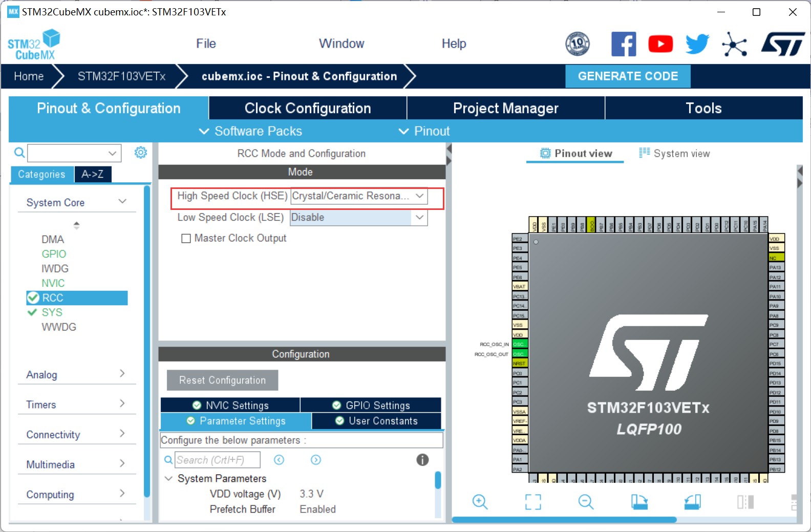Focus the Search (Crtl+F) parameter field
Viewport: 811px width, 532px height.
click(x=218, y=460)
